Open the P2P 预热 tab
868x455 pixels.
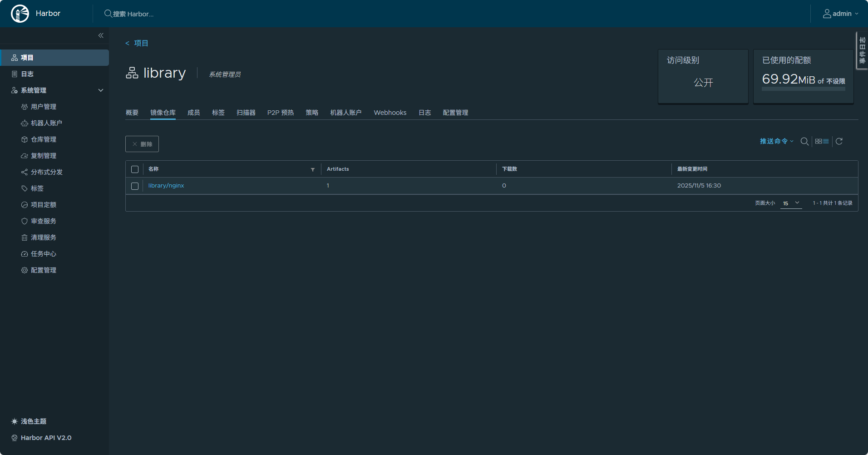tap(281, 113)
